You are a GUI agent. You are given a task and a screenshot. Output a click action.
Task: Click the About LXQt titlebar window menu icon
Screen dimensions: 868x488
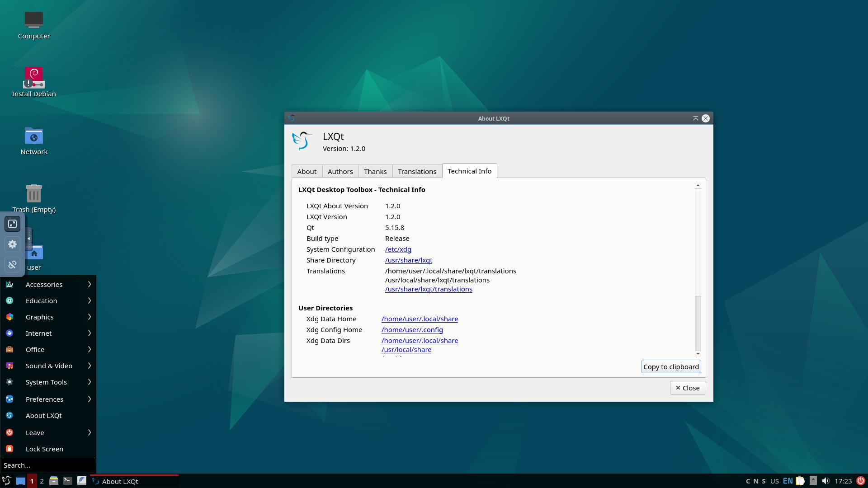click(292, 118)
